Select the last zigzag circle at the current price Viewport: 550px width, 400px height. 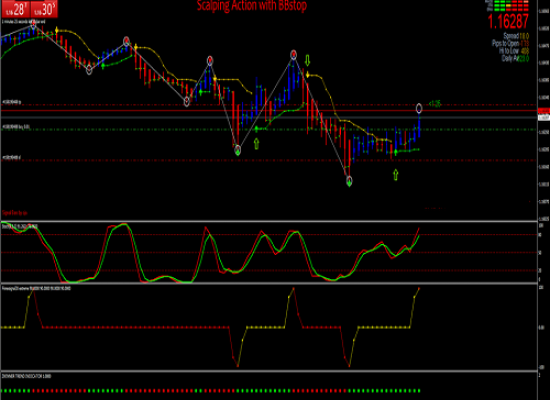point(419,108)
